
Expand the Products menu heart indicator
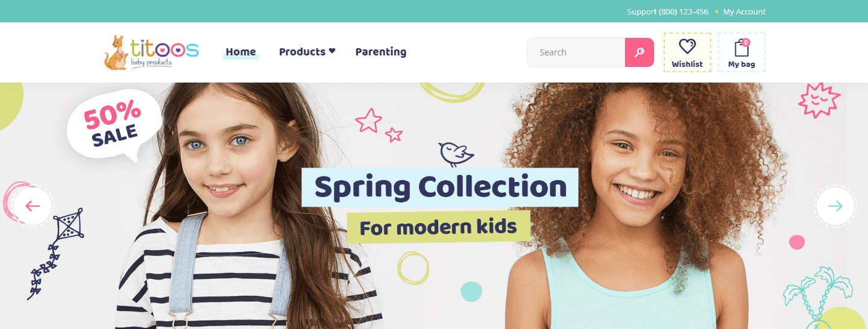pyautogui.click(x=332, y=51)
